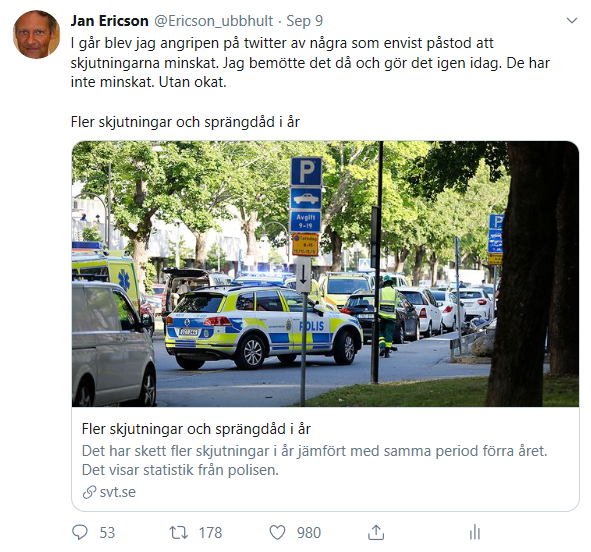Click the reply speech bubble icon
The image size is (591, 552).
[80, 532]
